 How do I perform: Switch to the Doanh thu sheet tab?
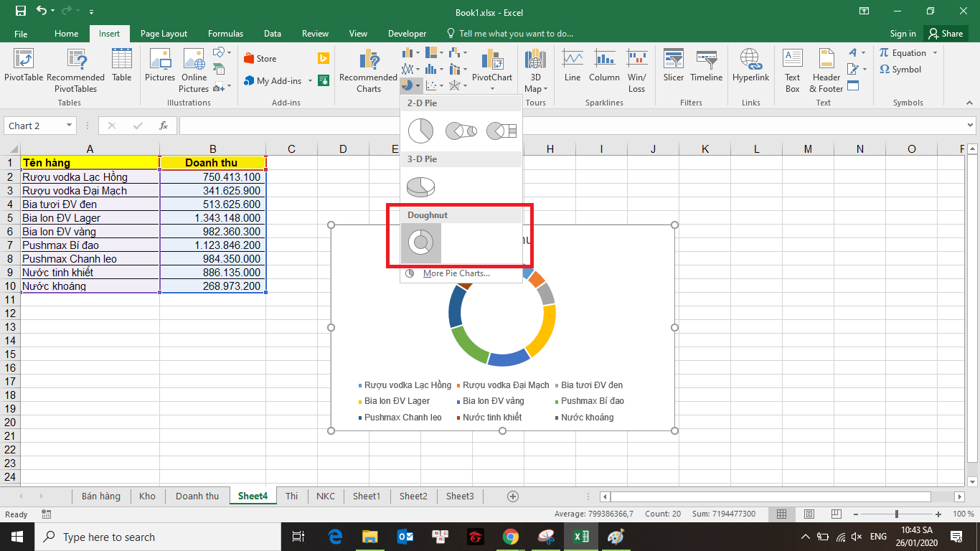click(x=197, y=496)
